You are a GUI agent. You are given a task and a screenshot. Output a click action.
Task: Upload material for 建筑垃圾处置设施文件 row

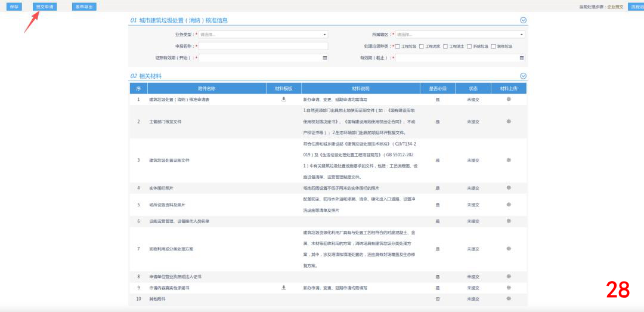(509, 160)
